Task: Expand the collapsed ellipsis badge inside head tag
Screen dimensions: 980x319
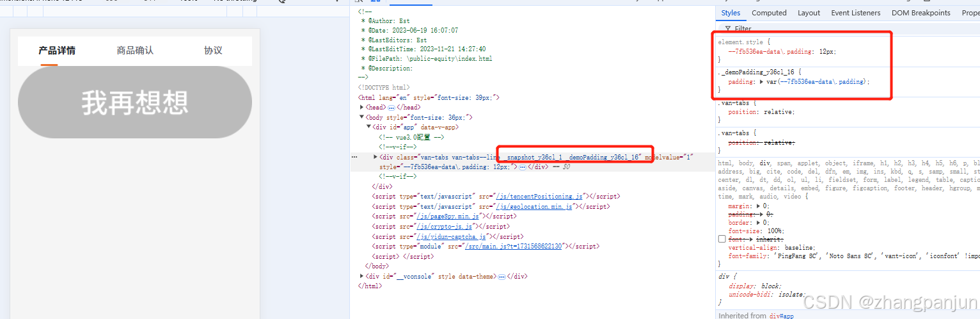Action: tap(391, 108)
